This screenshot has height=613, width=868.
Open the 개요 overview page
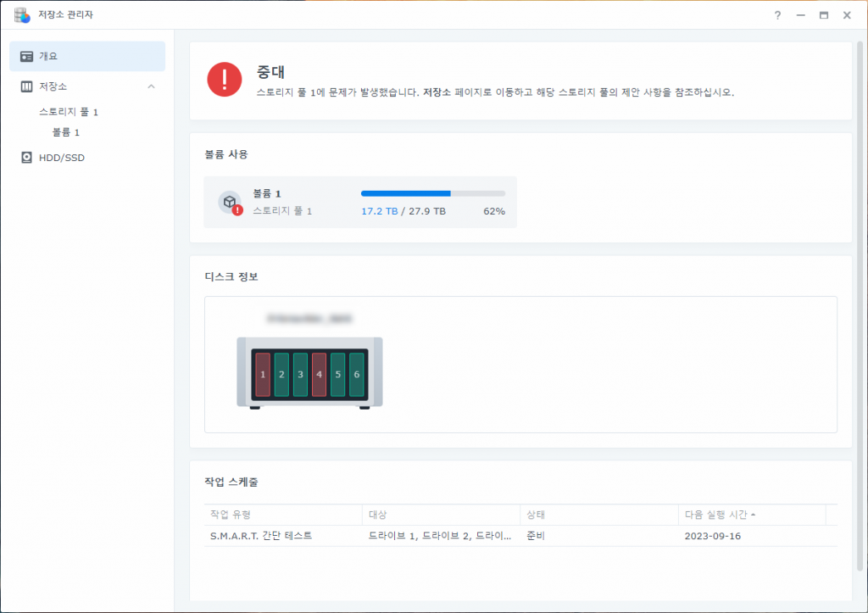[x=87, y=56]
